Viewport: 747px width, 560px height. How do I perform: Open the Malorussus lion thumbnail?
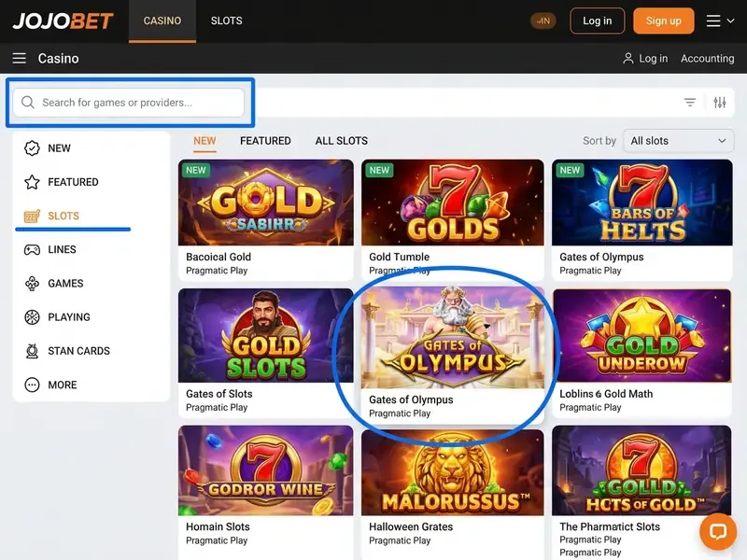(453, 472)
